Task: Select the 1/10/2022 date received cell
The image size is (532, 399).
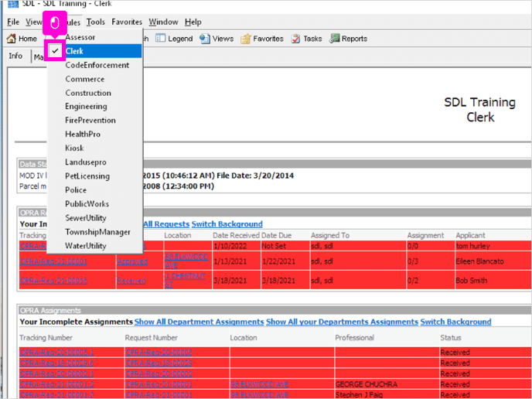Action: pyautogui.click(x=237, y=246)
